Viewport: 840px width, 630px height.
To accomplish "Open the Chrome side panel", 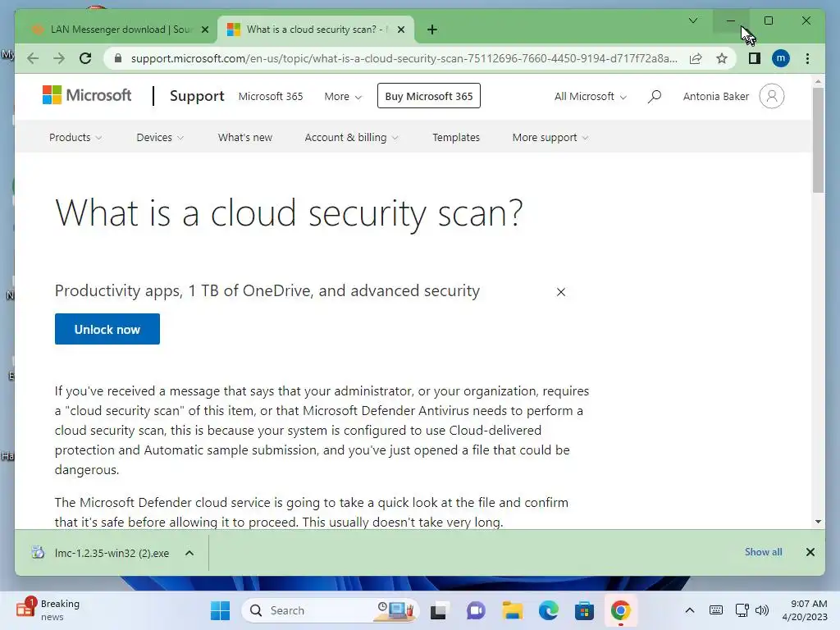I will (755, 58).
